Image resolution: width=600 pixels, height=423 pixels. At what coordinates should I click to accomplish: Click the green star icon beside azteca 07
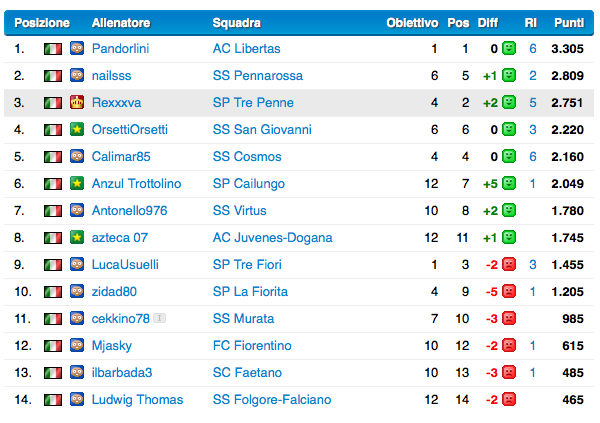(x=77, y=237)
